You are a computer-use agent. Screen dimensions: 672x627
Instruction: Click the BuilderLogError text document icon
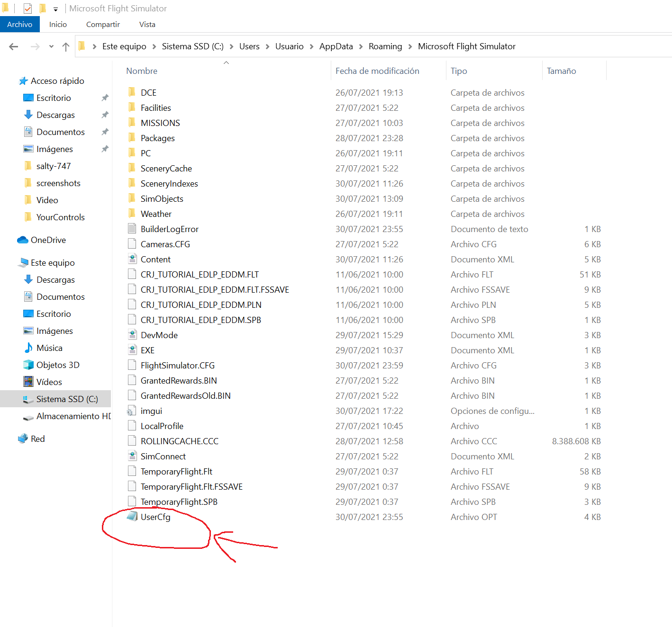click(132, 229)
